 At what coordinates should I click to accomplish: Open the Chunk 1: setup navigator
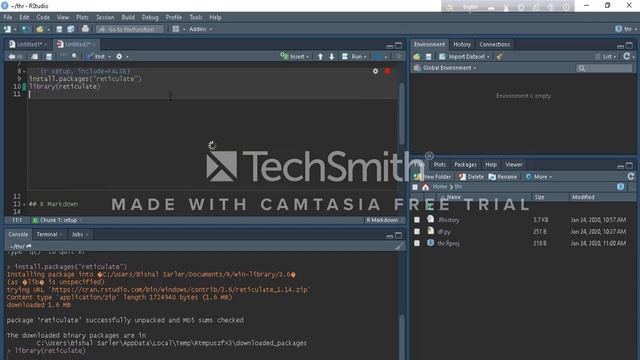(57, 220)
